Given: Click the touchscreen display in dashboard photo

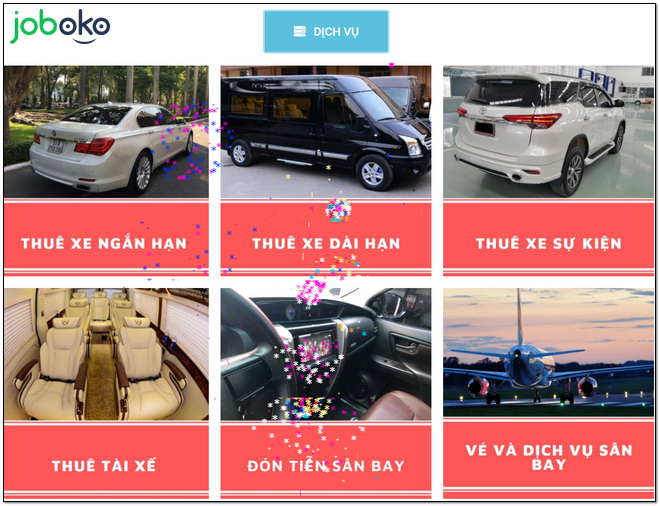Looking at the screenshot, I should point(317,346).
